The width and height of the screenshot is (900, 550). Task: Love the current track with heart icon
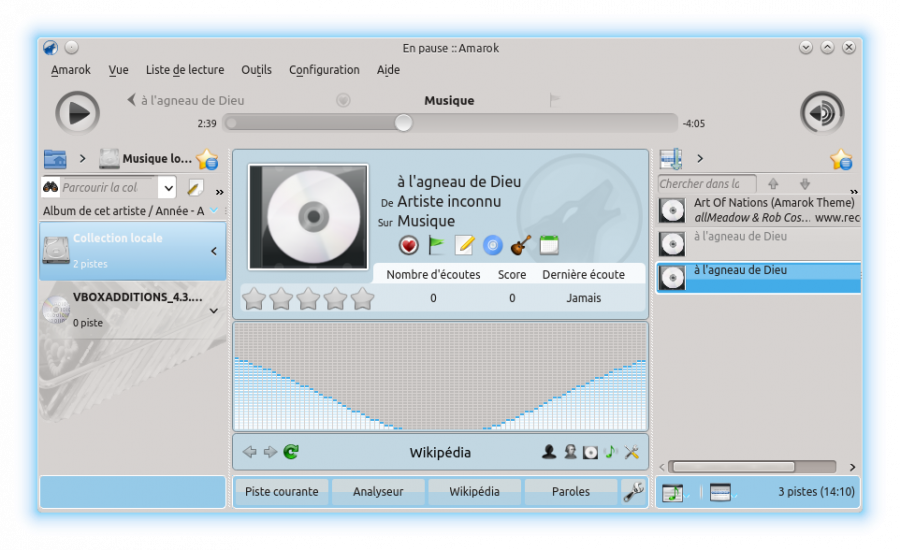(x=409, y=246)
